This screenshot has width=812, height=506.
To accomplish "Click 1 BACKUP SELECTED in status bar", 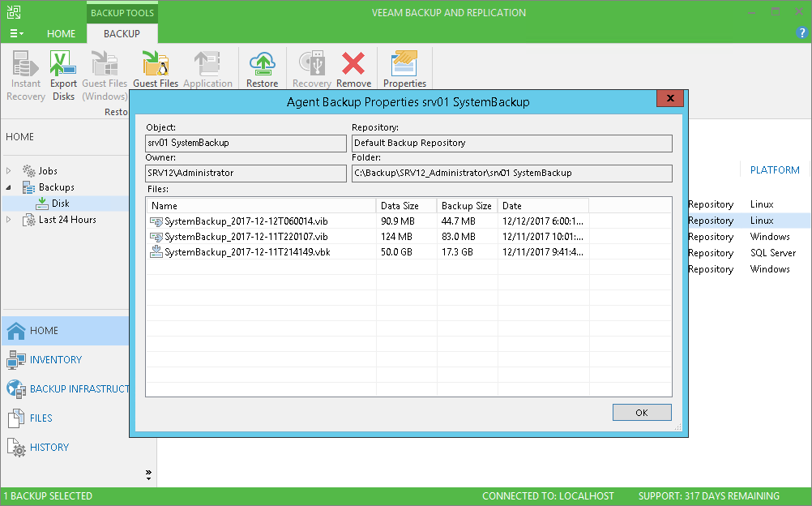I will [48, 496].
